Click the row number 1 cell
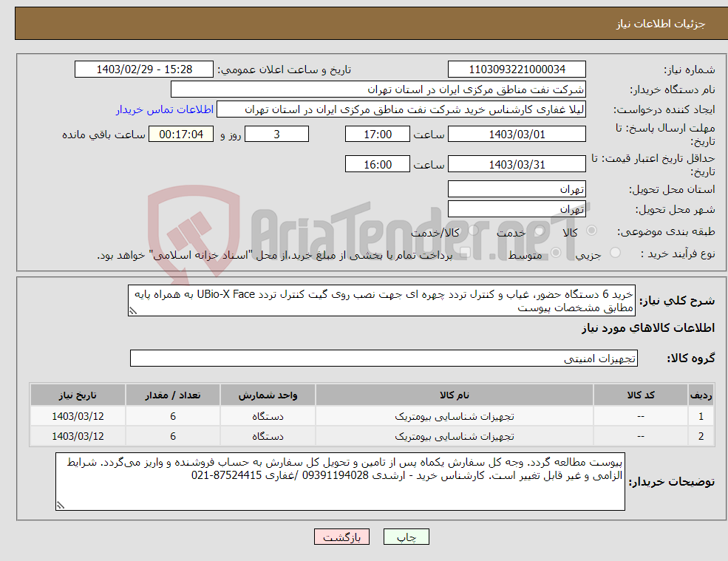Screen dimensions: 728x561 coord(701,416)
